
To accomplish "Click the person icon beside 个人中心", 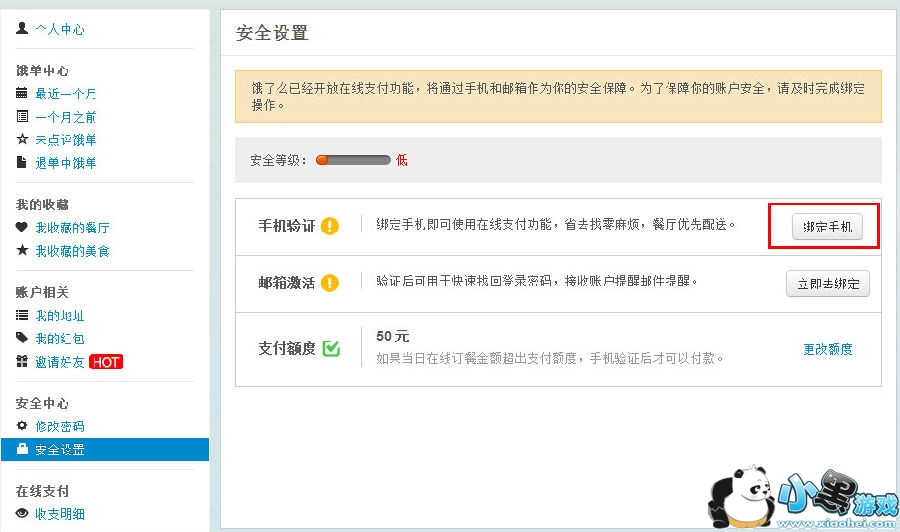I will (x=22, y=29).
